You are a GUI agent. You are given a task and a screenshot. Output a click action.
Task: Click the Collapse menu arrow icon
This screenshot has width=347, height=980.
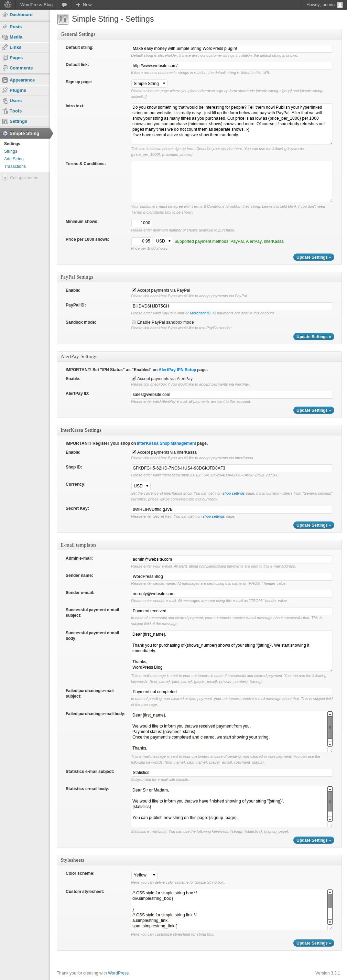(x=5, y=177)
